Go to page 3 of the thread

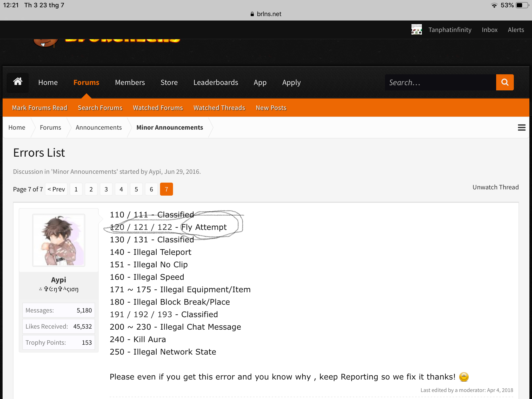106,189
